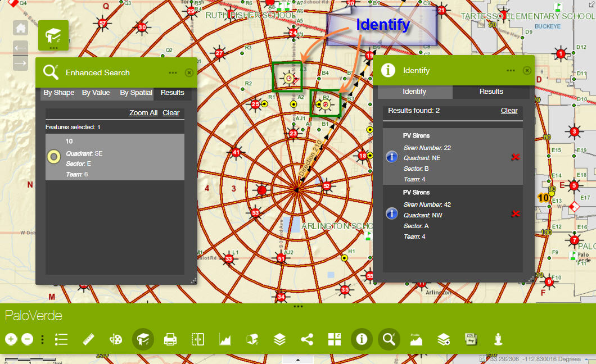The image size is (596, 364).
Task: Open the legend list widget
Action: pos(61,339)
